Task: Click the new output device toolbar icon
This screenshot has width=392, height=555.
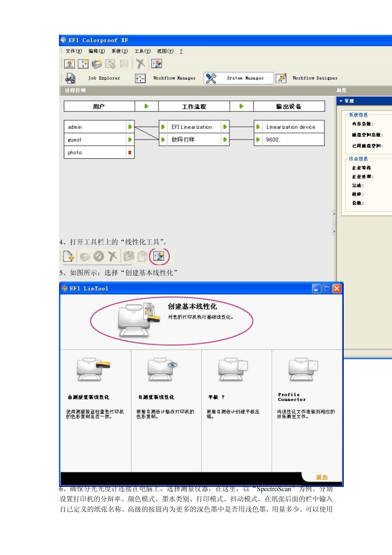Action: pos(97,64)
